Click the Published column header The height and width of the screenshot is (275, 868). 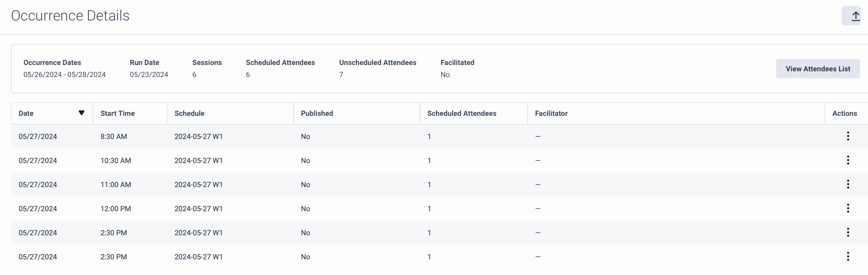317,113
